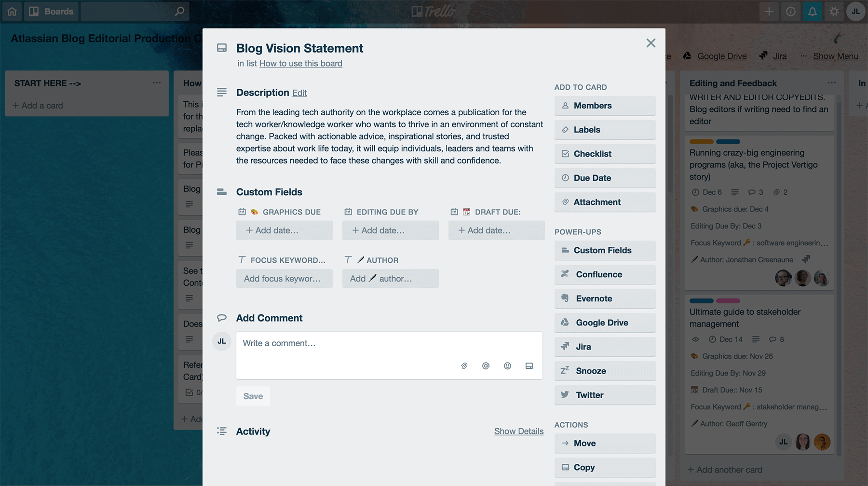868x486 pixels.
Task: Open the Confluence power-up
Action: pos(605,274)
